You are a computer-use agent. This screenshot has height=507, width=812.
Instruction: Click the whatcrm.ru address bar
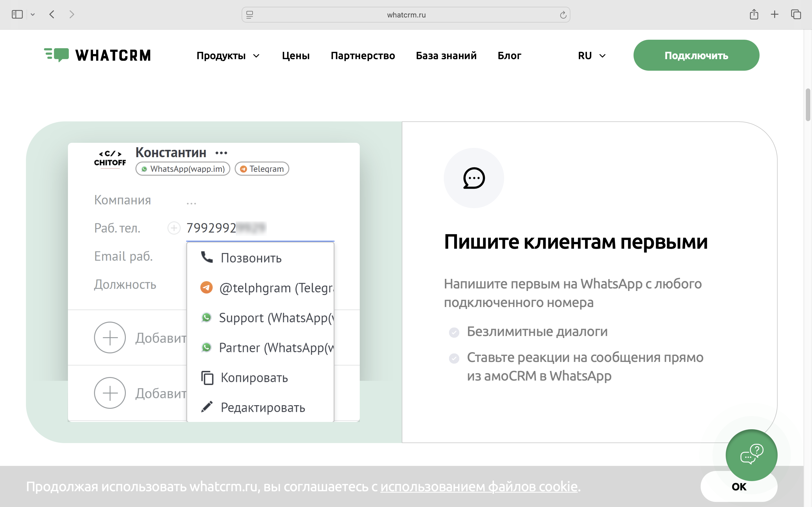406,15
